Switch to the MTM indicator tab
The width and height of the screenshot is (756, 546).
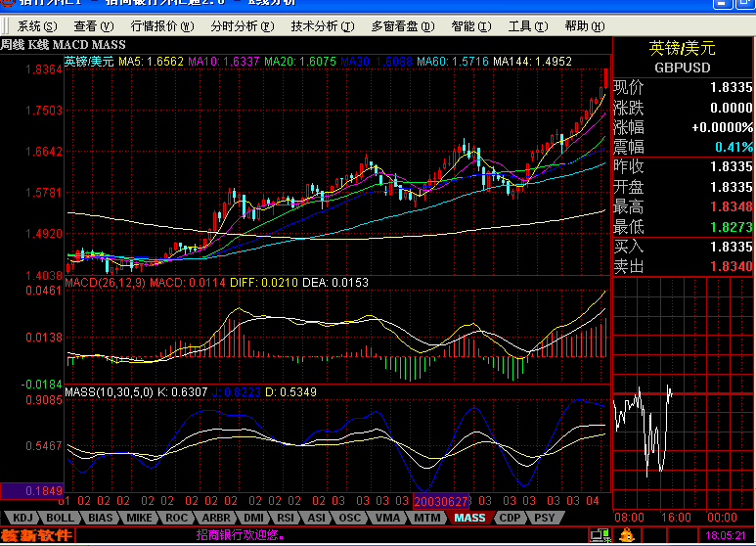coord(427,518)
